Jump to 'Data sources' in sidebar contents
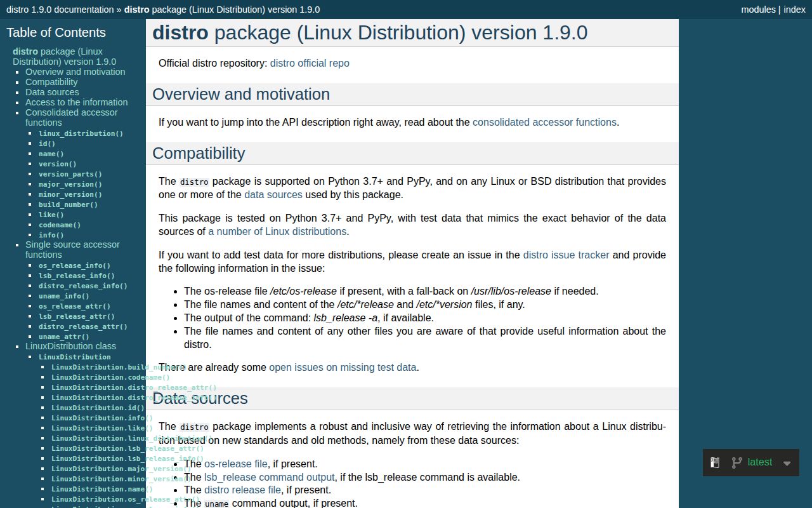This screenshot has width=812, height=508. pyautogui.click(x=52, y=92)
